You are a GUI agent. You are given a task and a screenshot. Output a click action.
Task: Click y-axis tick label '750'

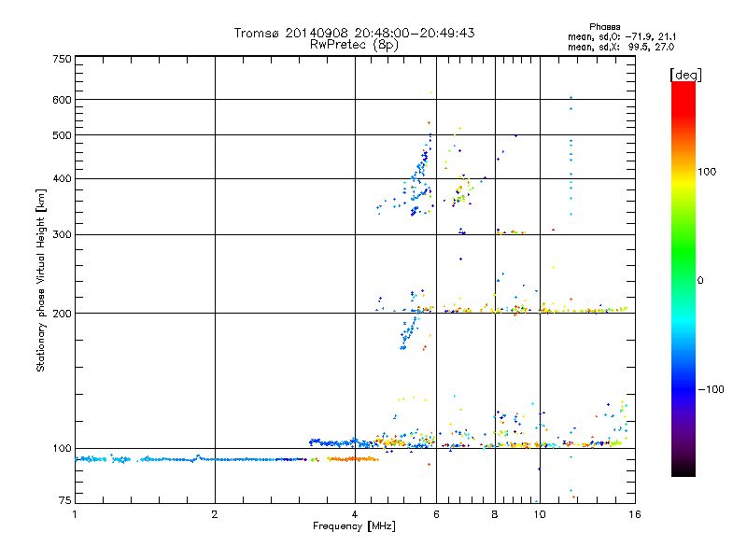pyautogui.click(x=62, y=59)
